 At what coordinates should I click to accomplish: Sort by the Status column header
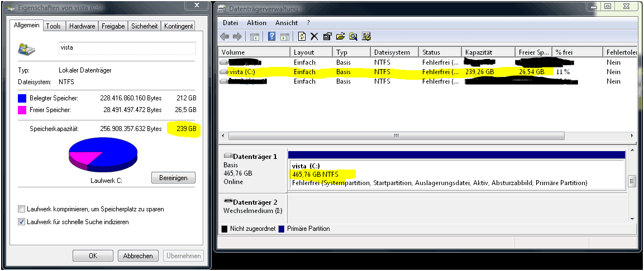click(x=440, y=52)
